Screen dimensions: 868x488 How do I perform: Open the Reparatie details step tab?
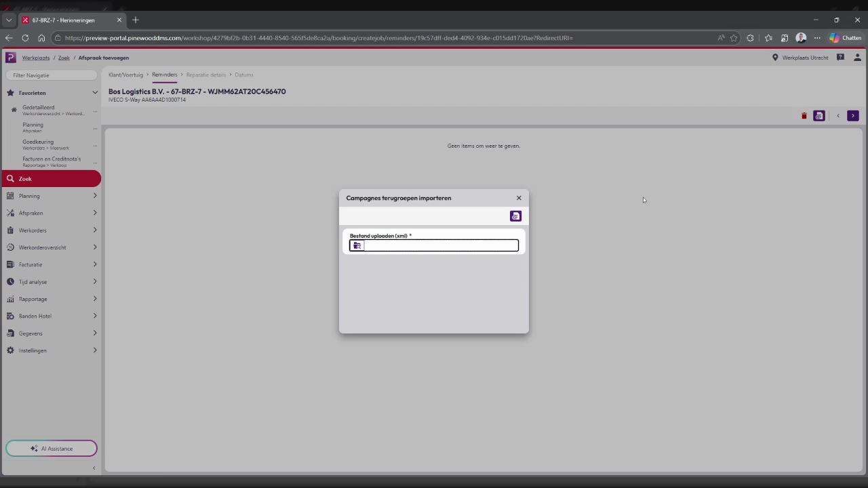pos(206,75)
